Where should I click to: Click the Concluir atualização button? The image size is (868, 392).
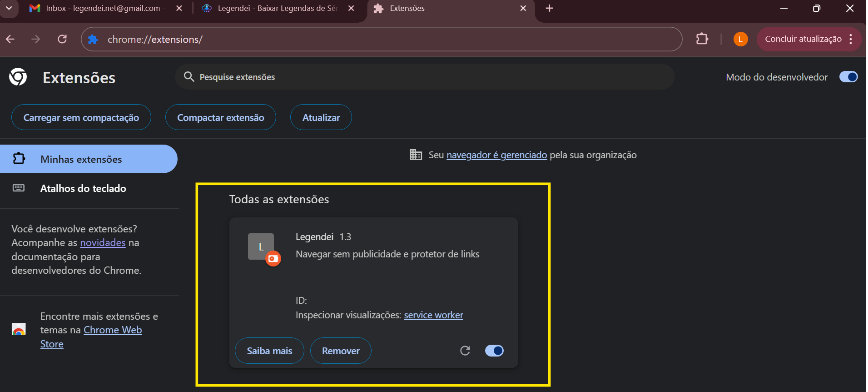803,39
